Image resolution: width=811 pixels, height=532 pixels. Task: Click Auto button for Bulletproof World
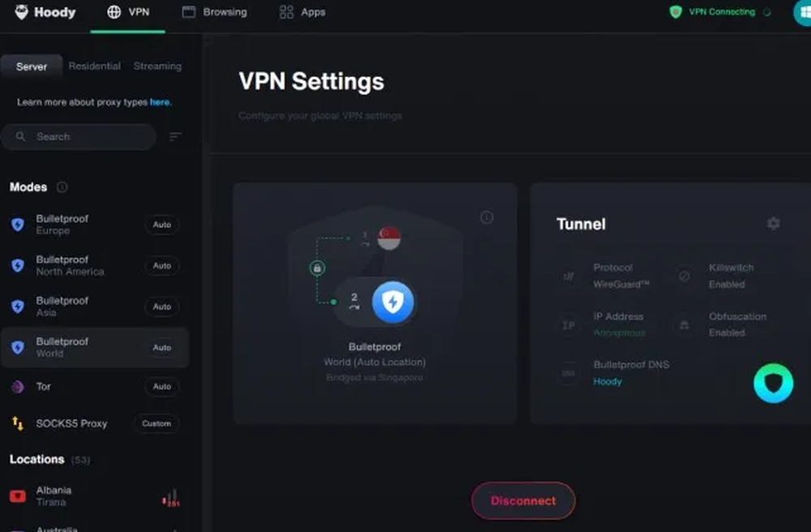point(162,347)
